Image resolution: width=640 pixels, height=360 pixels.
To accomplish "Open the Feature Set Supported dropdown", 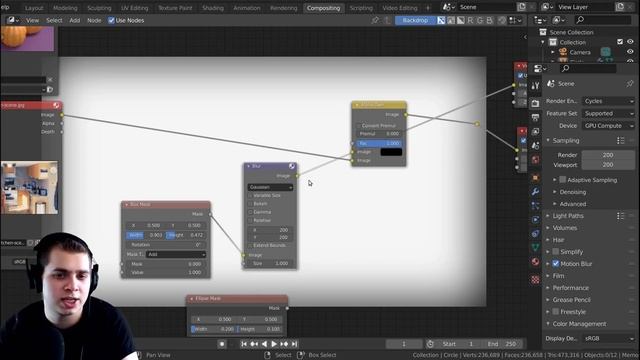I will (x=608, y=113).
